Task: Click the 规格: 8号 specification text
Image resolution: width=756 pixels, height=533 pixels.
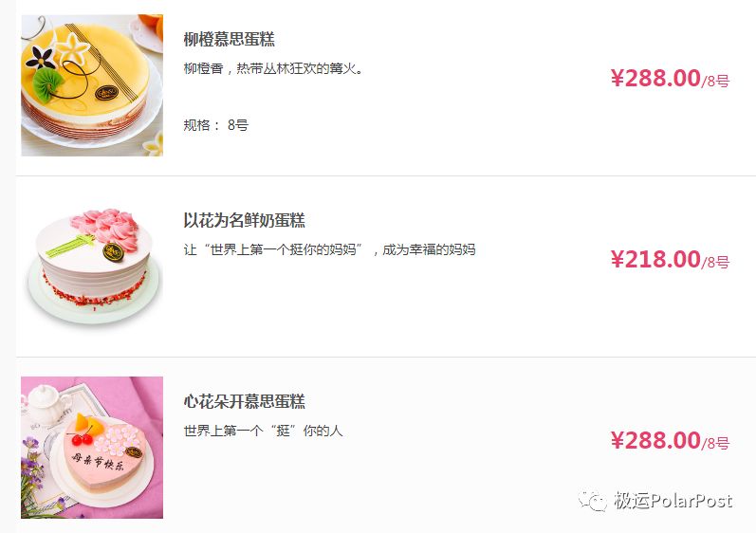Action: pos(216,125)
